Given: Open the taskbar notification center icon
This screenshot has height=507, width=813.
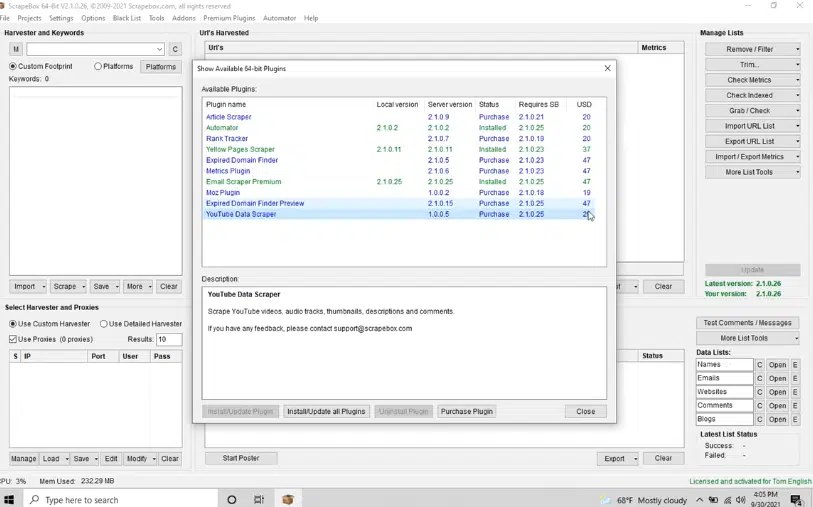Looking at the screenshot, I should [796, 499].
